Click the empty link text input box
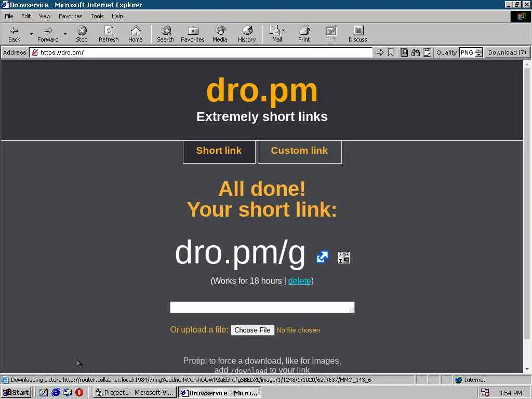 (262, 307)
